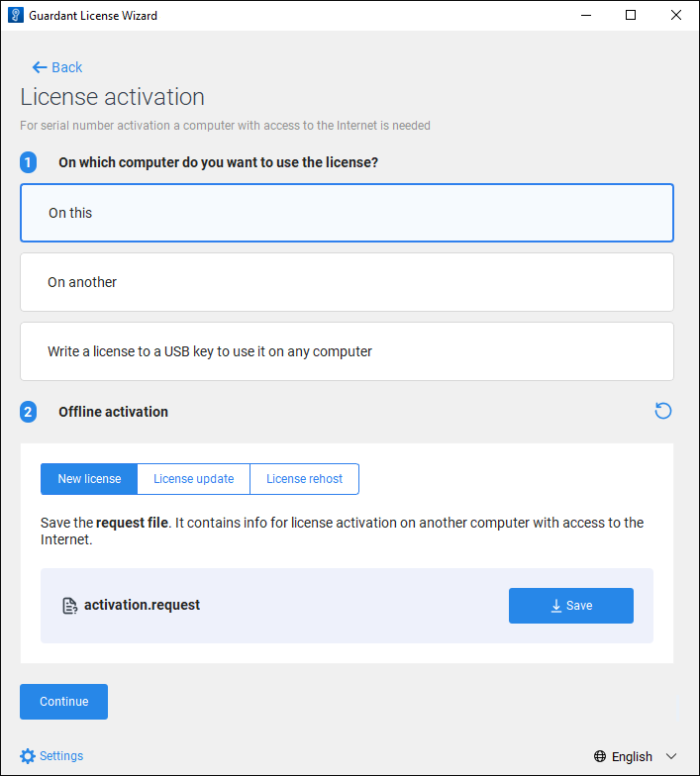Open the language chevron arrow
The height and width of the screenshot is (776, 700).
pos(671,757)
